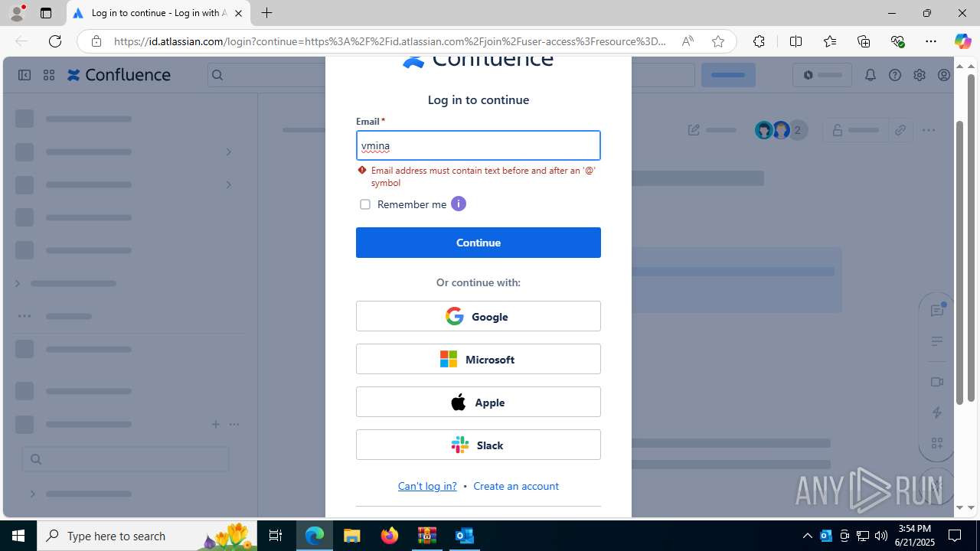Open Confluence settings gear icon
The height and width of the screenshot is (551, 980).
point(920,75)
